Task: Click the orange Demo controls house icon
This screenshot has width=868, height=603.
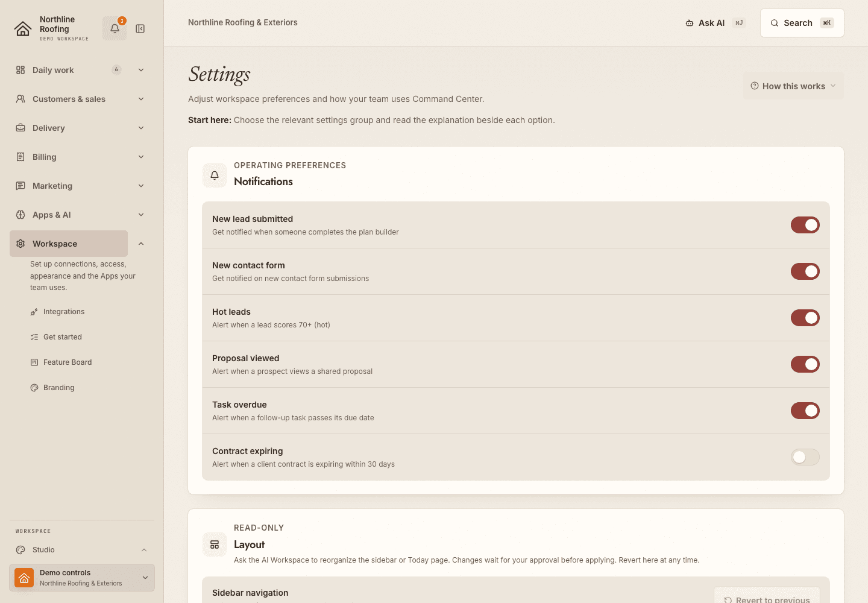Action: pyautogui.click(x=24, y=578)
